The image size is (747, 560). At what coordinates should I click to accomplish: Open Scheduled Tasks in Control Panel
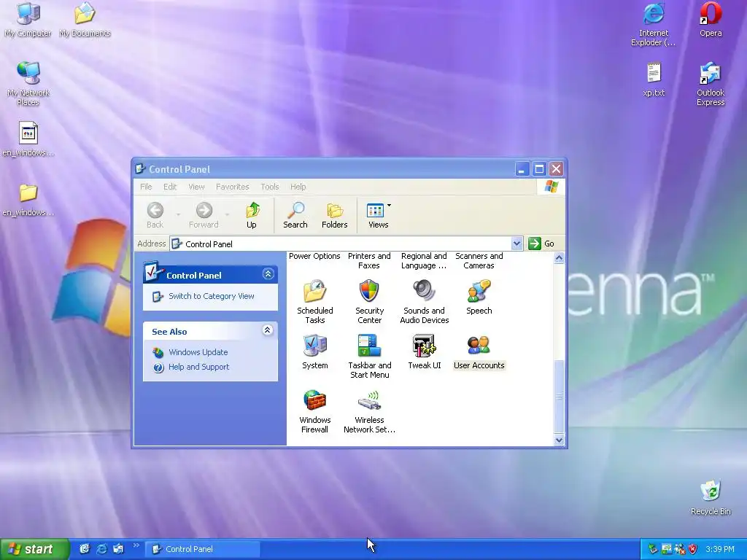[315, 301]
